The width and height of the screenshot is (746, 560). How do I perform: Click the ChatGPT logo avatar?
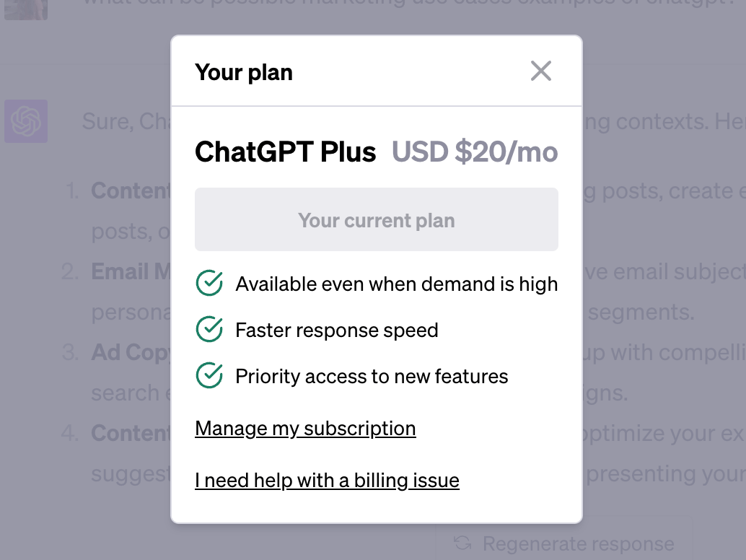[26, 121]
